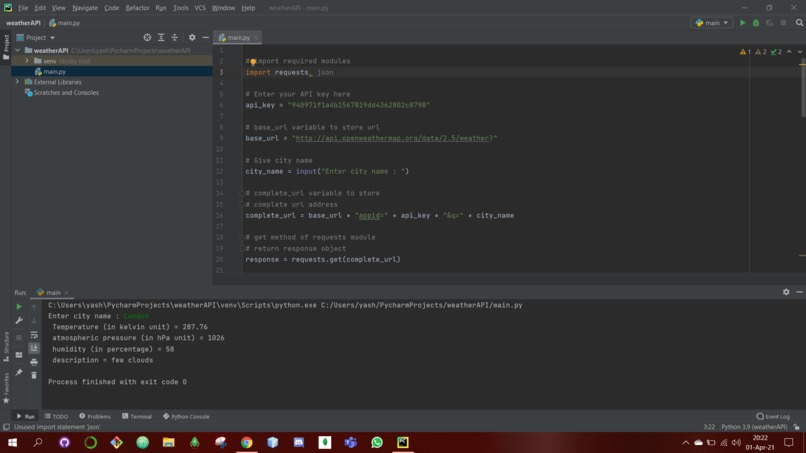Stop process button in Run panel
Screen dimensions: 806x453
tap(19, 337)
